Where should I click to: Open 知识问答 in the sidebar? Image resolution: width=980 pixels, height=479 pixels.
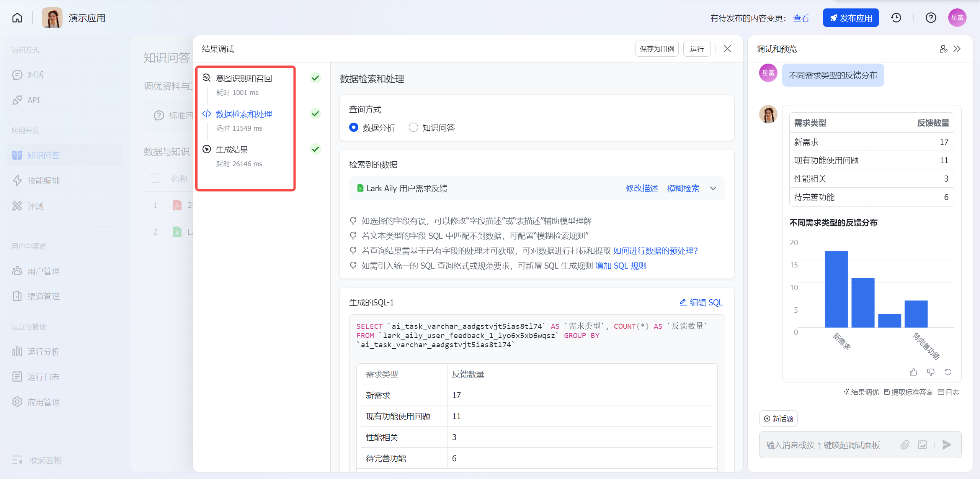tap(64, 155)
